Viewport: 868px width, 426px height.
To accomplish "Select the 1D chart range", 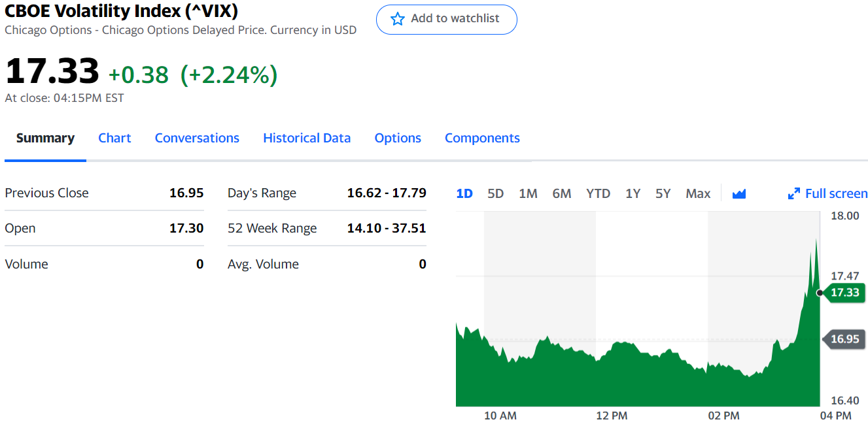I will tap(464, 193).
